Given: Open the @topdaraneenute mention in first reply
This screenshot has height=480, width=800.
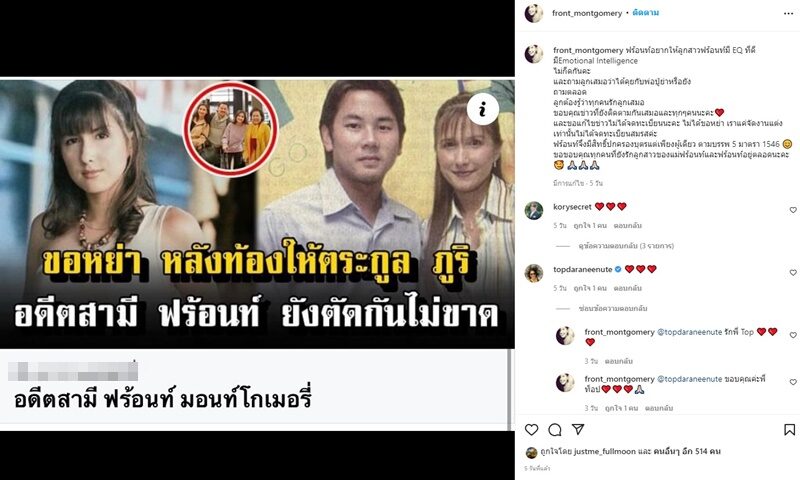Looking at the screenshot, I should click(689, 332).
